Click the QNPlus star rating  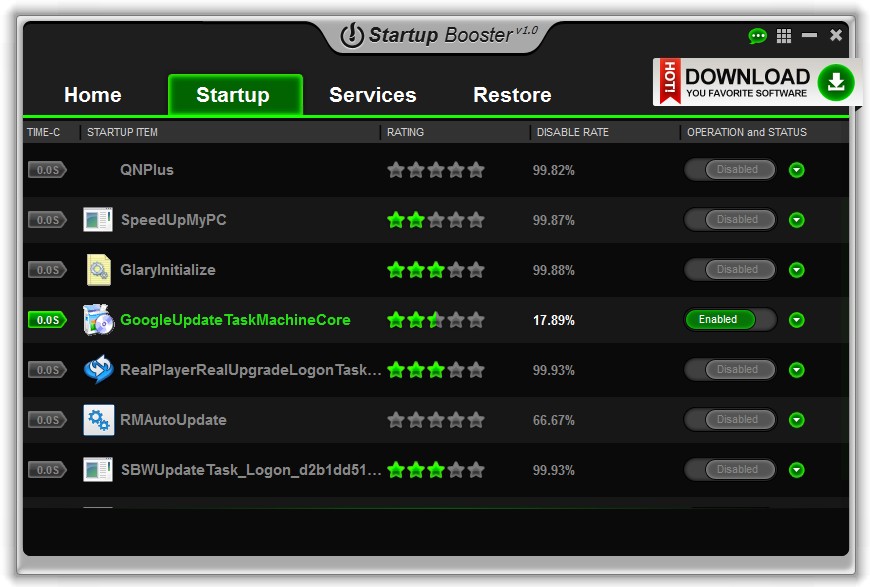pyautogui.click(x=436, y=170)
